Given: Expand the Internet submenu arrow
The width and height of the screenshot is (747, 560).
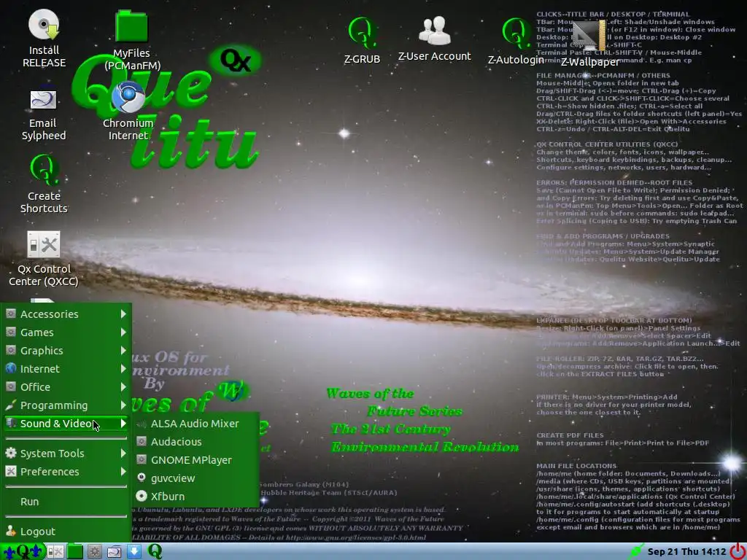Looking at the screenshot, I should click(x=123, y=368).
